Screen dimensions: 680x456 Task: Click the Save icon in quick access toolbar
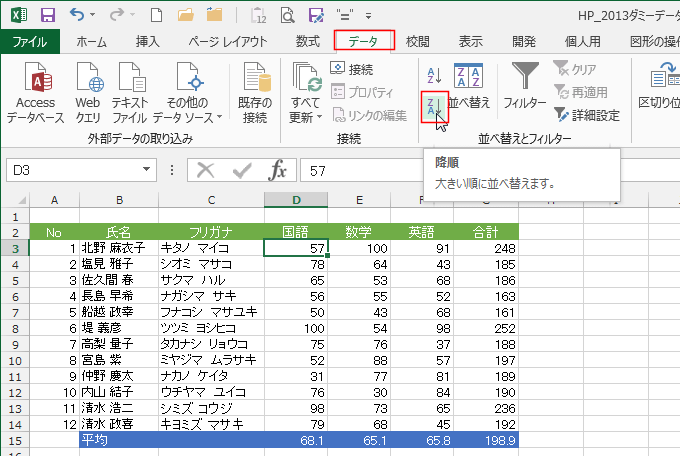[x=47, y=15]
